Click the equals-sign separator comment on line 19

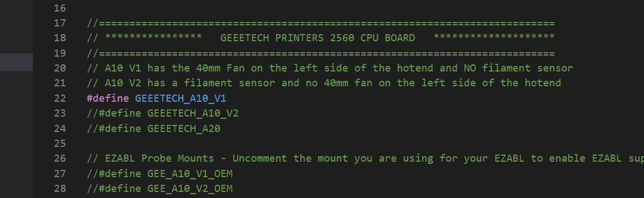[x=321, y=53]
